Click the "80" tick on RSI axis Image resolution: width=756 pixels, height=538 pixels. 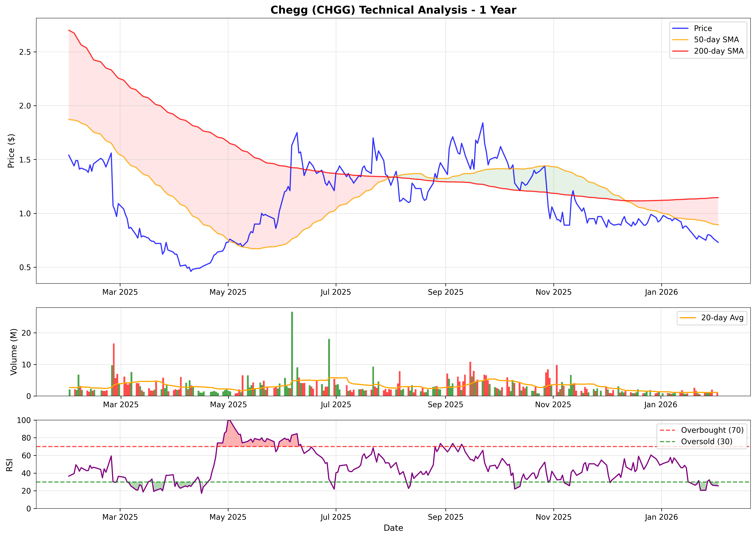26,438
